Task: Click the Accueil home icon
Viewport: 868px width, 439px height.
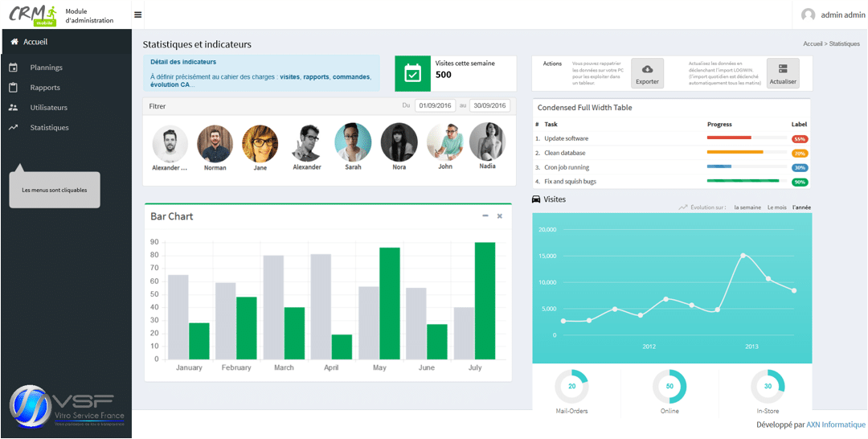Action: coord(15,42)
